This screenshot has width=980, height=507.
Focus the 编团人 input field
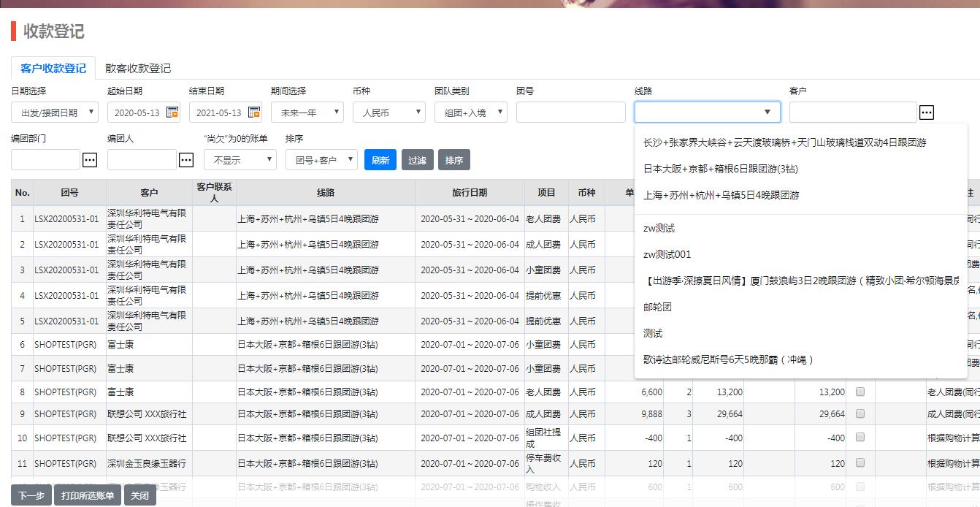point(142,159)
